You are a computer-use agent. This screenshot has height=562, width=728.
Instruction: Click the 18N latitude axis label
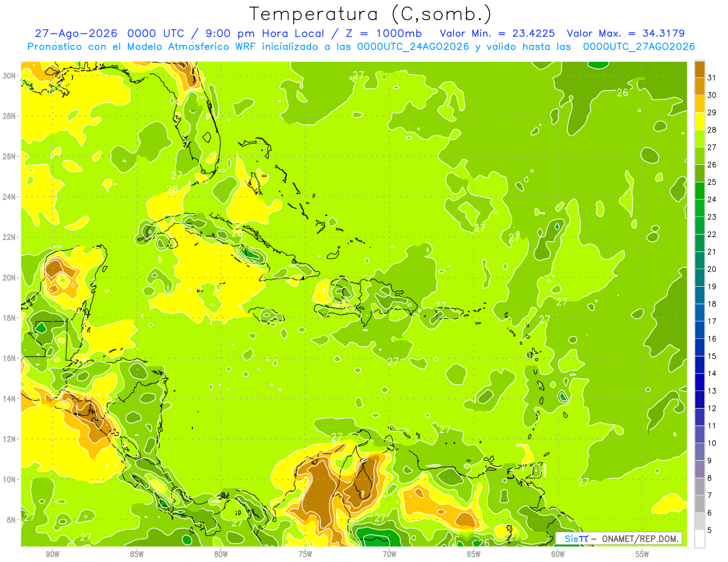[10, 318]
